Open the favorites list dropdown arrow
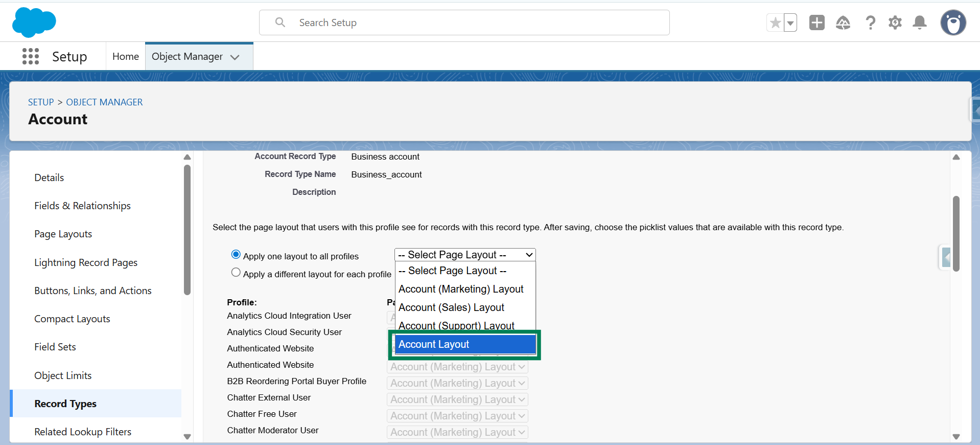The width and height of the screenshot is (980, 445). click(790, 23)
